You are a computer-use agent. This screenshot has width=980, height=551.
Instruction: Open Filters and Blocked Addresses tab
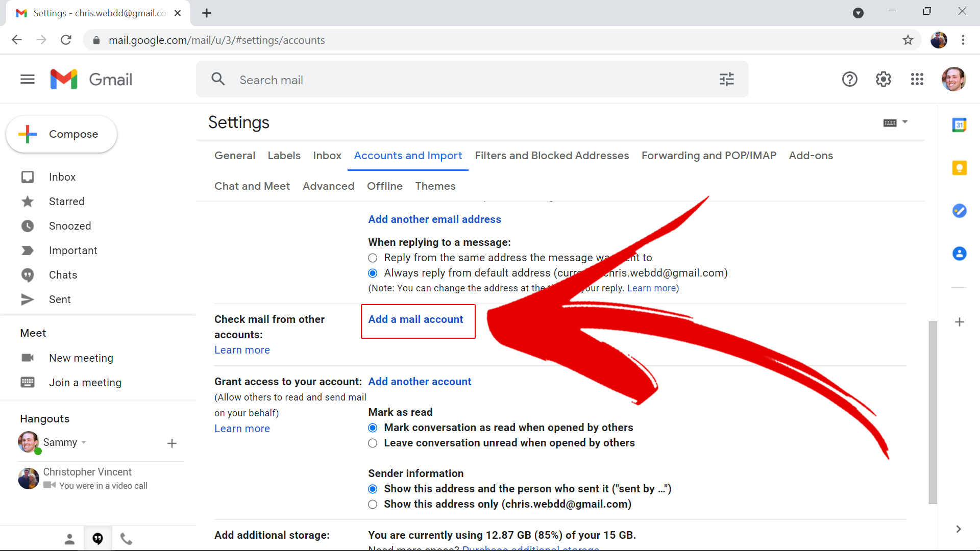pos(552,156)
